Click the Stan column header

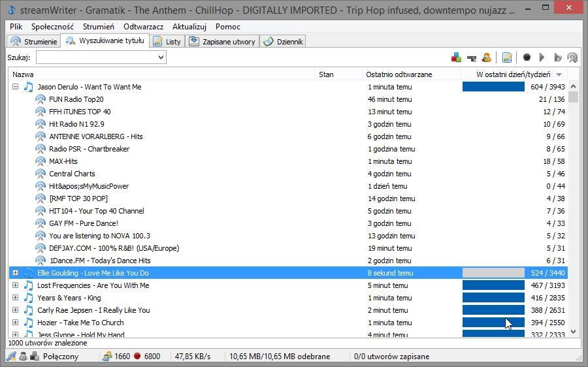[338, 74]
